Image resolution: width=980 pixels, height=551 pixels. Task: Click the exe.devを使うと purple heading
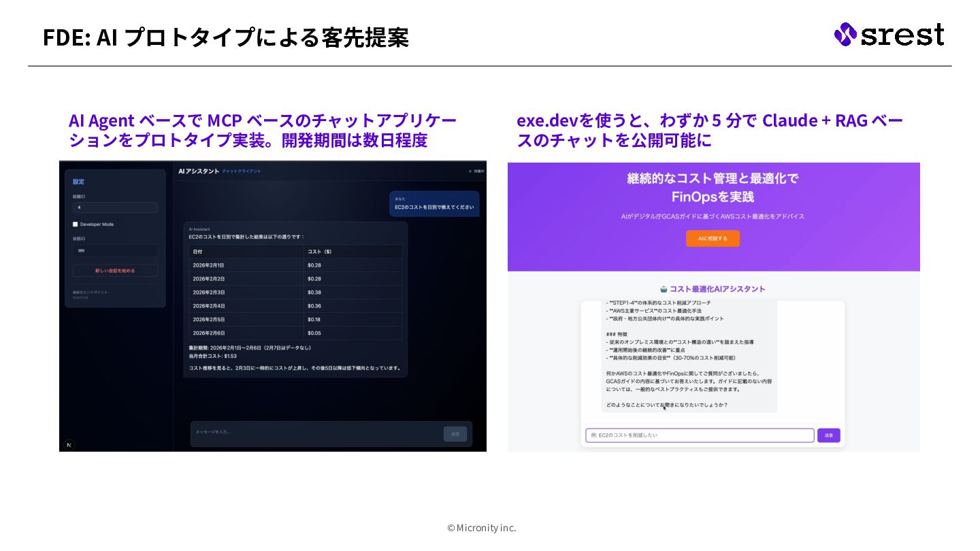(x=710, y=130)
